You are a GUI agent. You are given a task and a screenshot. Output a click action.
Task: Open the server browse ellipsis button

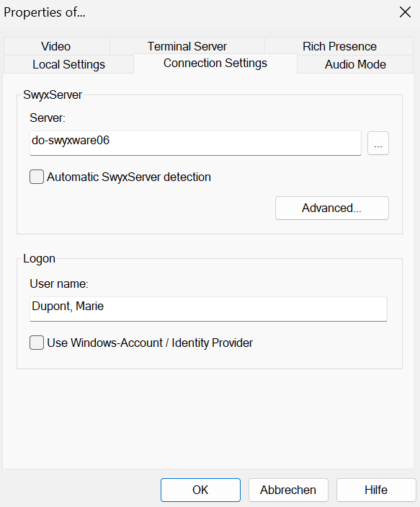pyautogui.click(x=378, y=144)
